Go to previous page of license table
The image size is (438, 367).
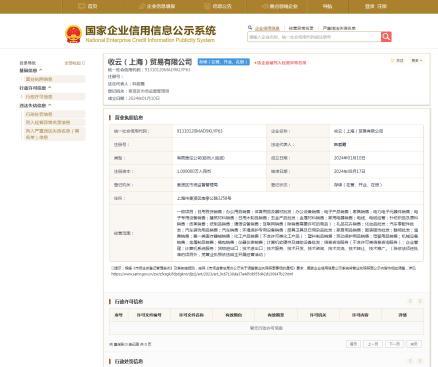[x=373, y=344]
